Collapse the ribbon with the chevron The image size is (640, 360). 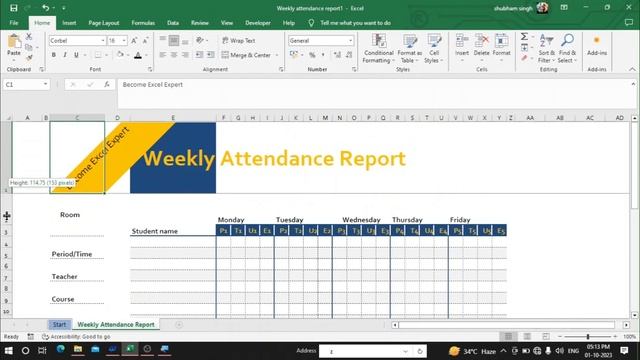632,69
